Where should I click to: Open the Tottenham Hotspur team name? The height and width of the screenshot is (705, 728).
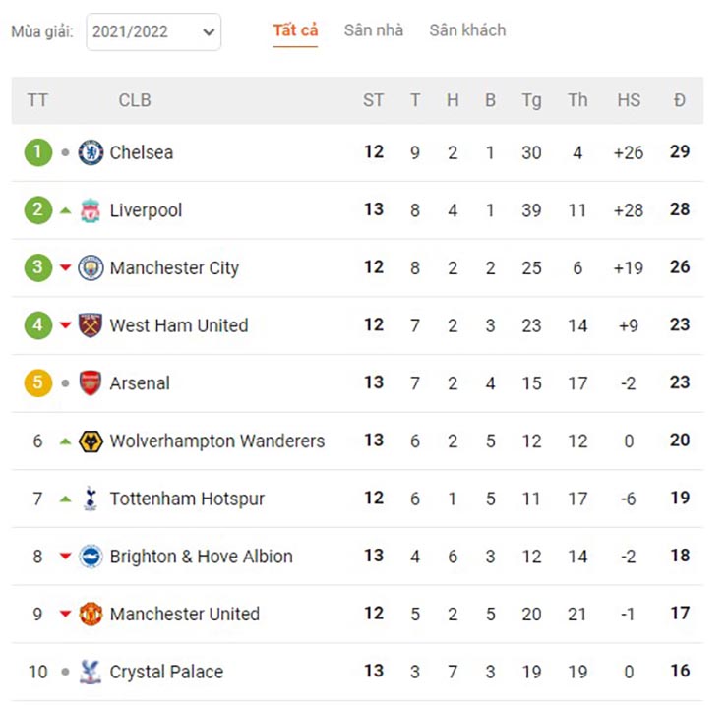[187, 499]
